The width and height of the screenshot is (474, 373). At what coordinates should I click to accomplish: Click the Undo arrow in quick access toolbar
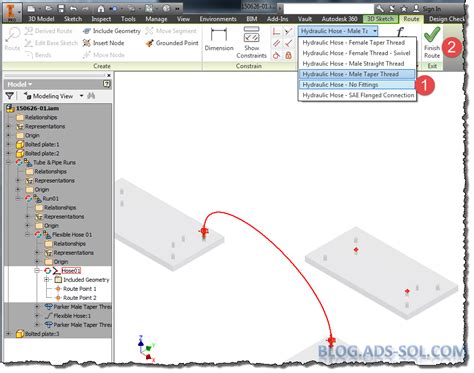73,9
